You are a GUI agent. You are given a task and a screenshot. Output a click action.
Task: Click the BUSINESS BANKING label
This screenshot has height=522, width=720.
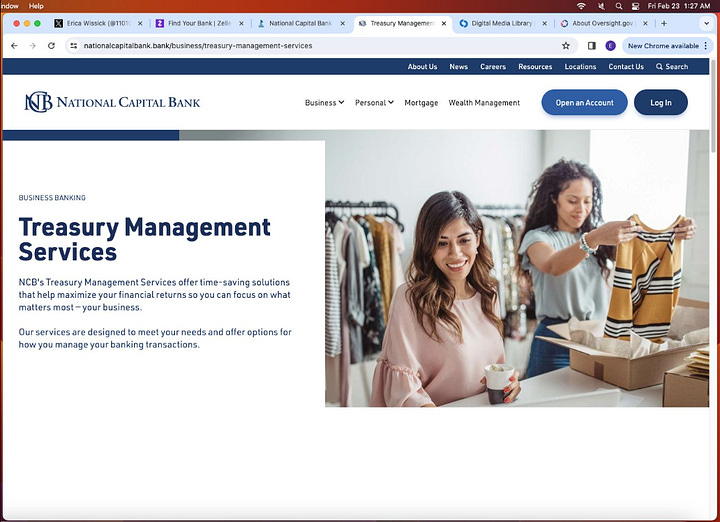point(52,198)
